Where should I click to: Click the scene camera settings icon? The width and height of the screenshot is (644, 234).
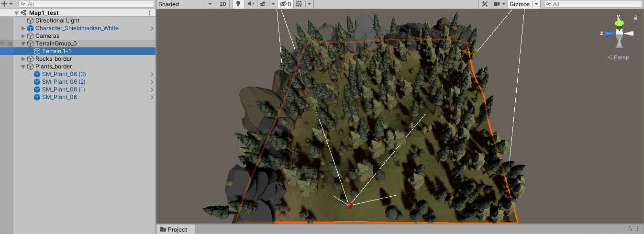497,4
